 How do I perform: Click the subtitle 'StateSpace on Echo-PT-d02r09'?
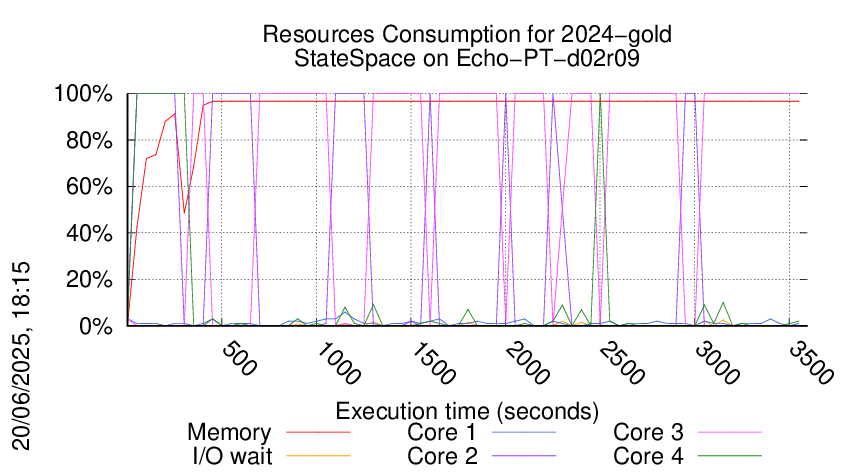(467, 58)
